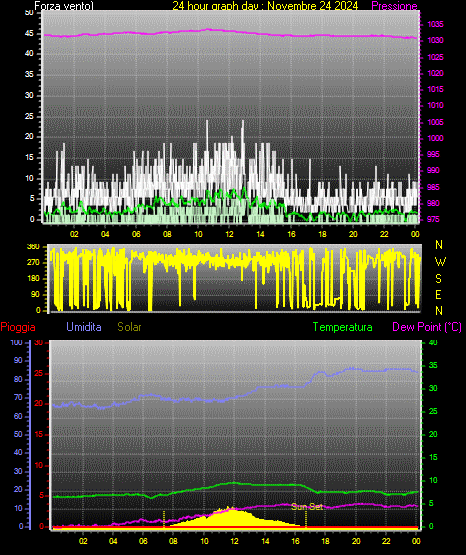Click hour label 18 under the wind speed chart
The height and width of the screenshot is (555, 466).
pyautogui.click(x=322, y=234)
